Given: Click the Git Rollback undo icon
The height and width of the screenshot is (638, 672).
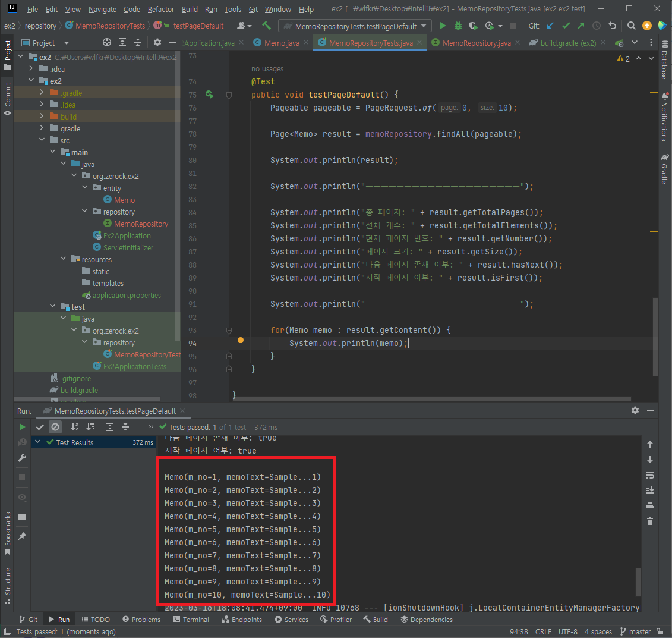Looking at the screenshot, I should (612, 26).
